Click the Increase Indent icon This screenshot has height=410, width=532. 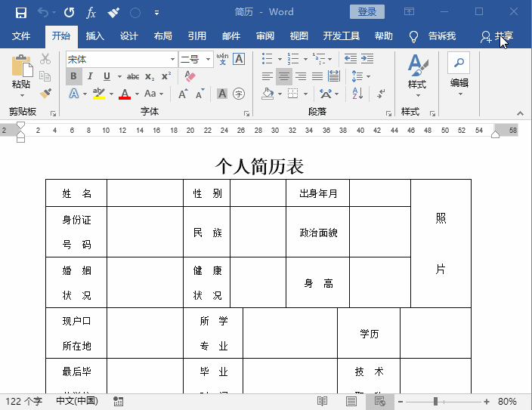point(367,59)
